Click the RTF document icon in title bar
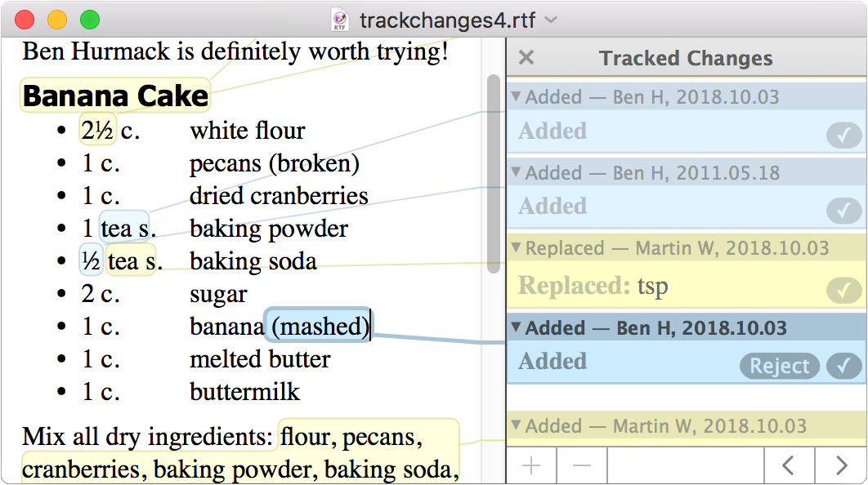 click(x=340, y=20)
